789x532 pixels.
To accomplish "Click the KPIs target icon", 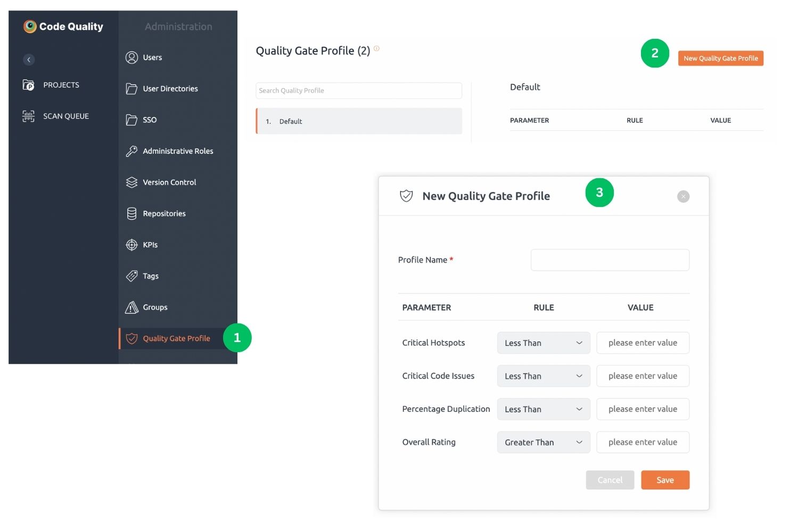I will pos(131,245).
